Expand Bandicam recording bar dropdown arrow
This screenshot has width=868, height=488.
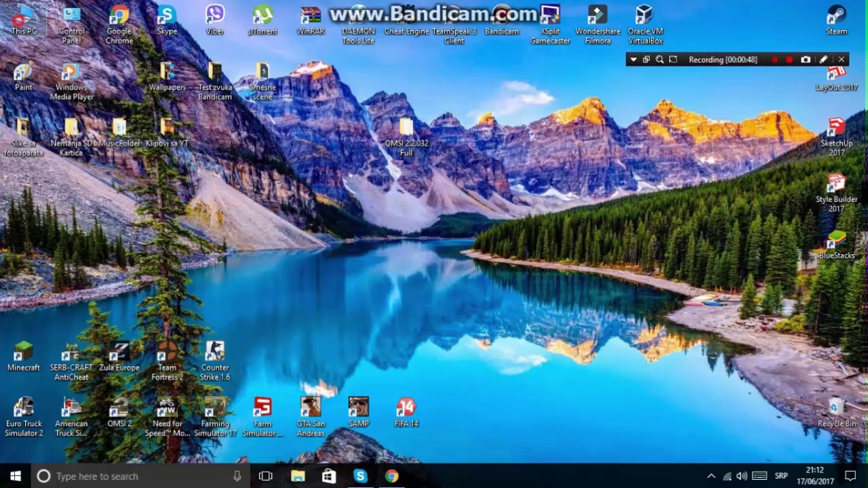tap(633, 60)
